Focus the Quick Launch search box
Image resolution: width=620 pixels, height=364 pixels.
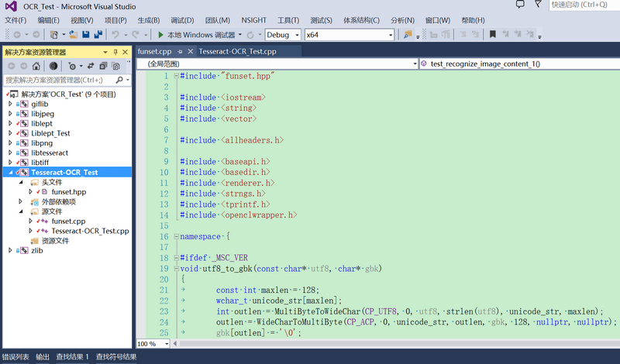point(584,5)
